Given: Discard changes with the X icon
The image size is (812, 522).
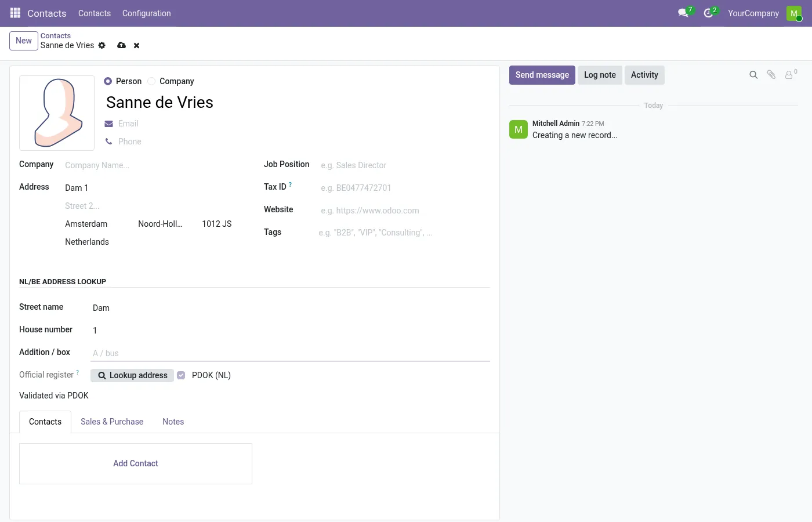Looking at the screenshot, I should pyautogui.click(x=137, y=45).
